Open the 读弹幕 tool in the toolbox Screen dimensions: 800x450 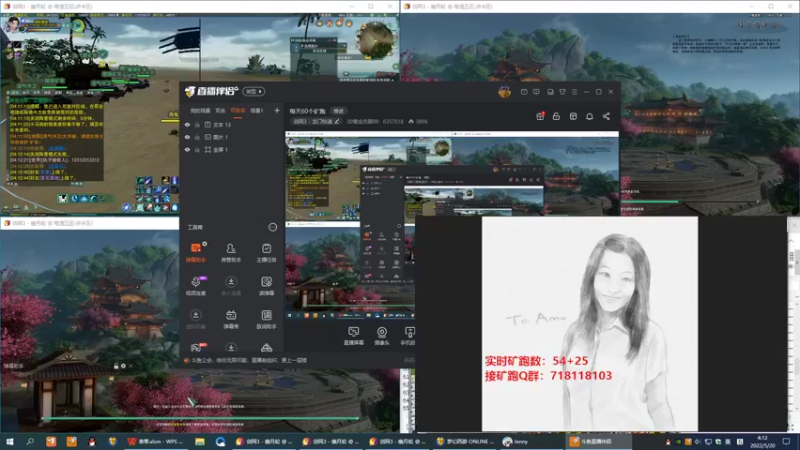[266, 285]
